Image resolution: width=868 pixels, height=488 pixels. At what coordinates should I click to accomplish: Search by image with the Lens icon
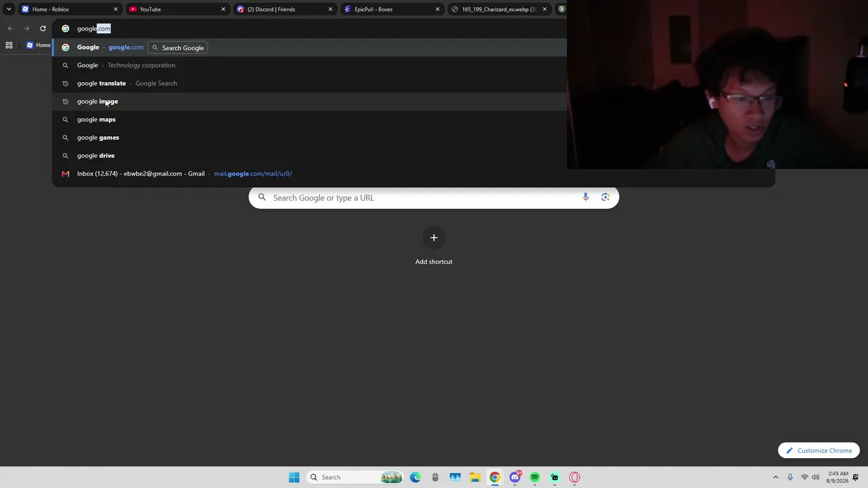pyautogui.click(x=605, y=197)
